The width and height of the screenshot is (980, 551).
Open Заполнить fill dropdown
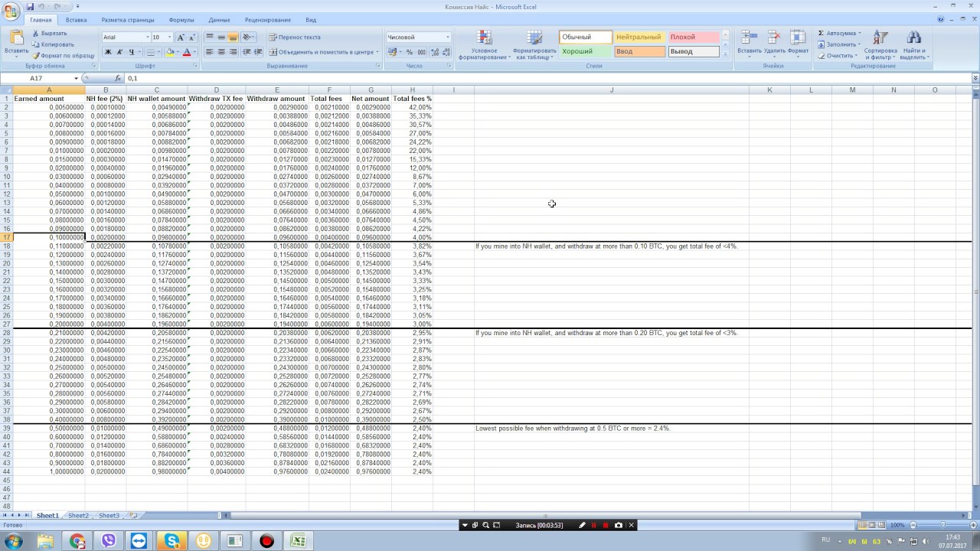[x=841, y=44]
